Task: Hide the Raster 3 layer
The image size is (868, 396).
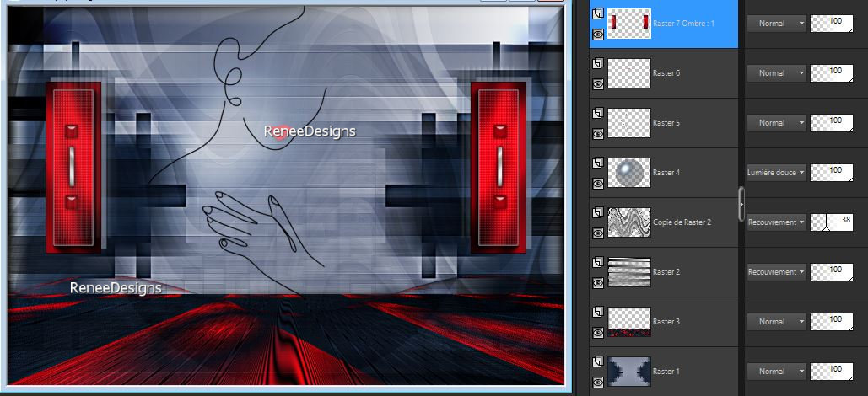Action: tap(598, 333)
